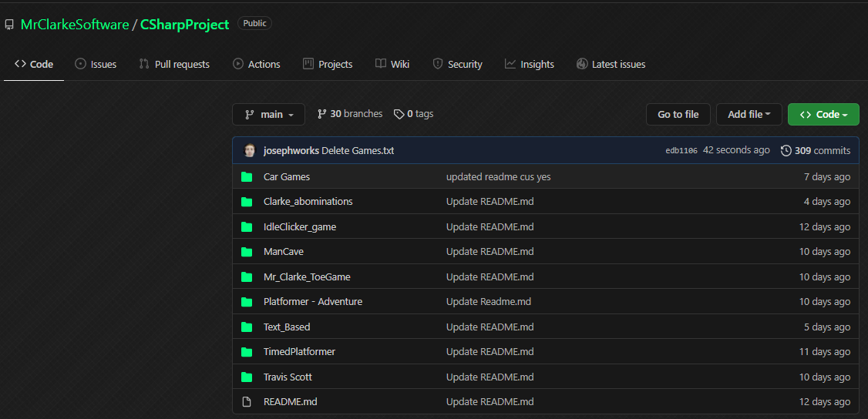This screenshot has width=868, height=419.
Task: Open Update README.md commit on Travis Scott row
Action: click(x=490, y=377)
